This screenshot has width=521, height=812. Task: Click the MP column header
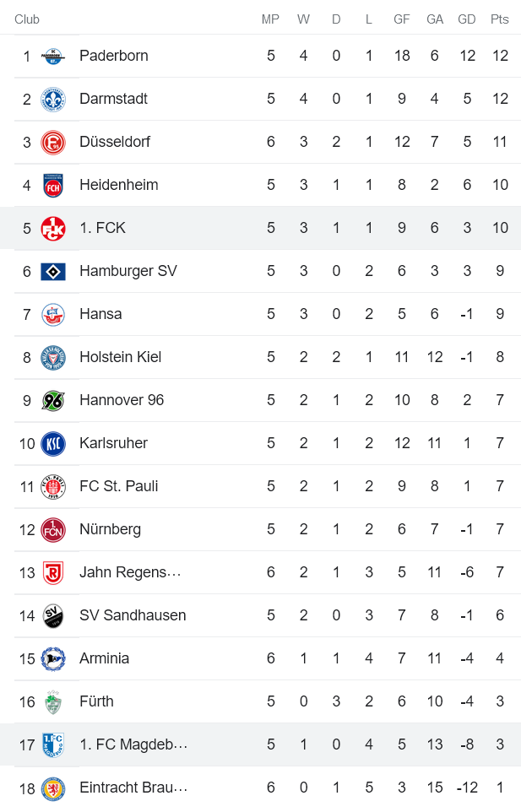[270, 19]
